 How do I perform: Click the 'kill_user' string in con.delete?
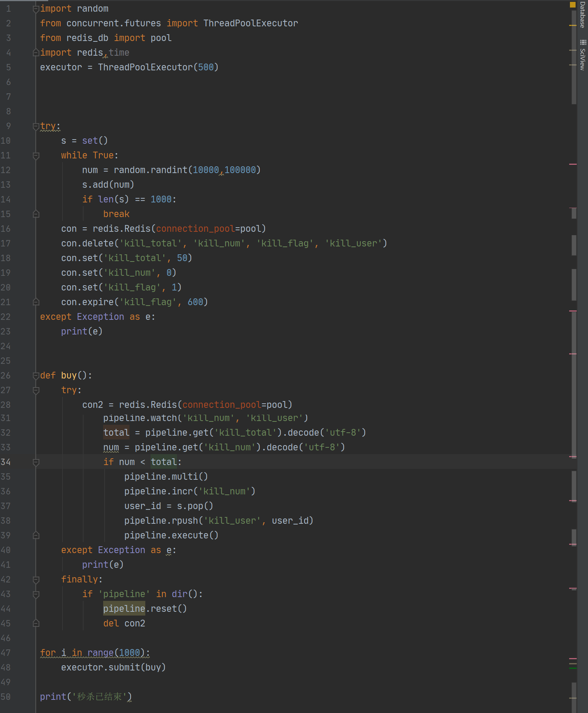tap(353, 243)
